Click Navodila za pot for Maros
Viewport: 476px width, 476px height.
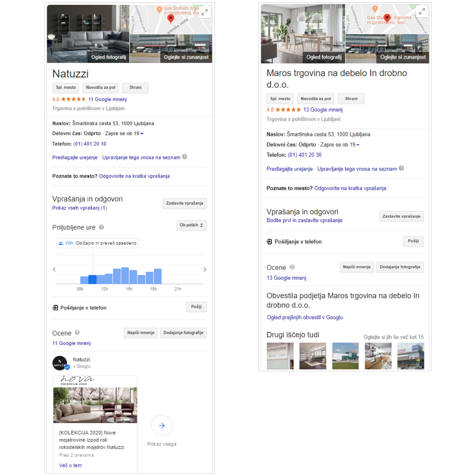tap(315, 99)
